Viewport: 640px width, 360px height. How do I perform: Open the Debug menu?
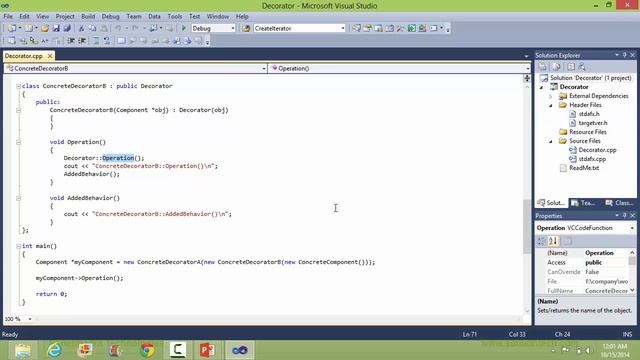[x=111, y=16]
